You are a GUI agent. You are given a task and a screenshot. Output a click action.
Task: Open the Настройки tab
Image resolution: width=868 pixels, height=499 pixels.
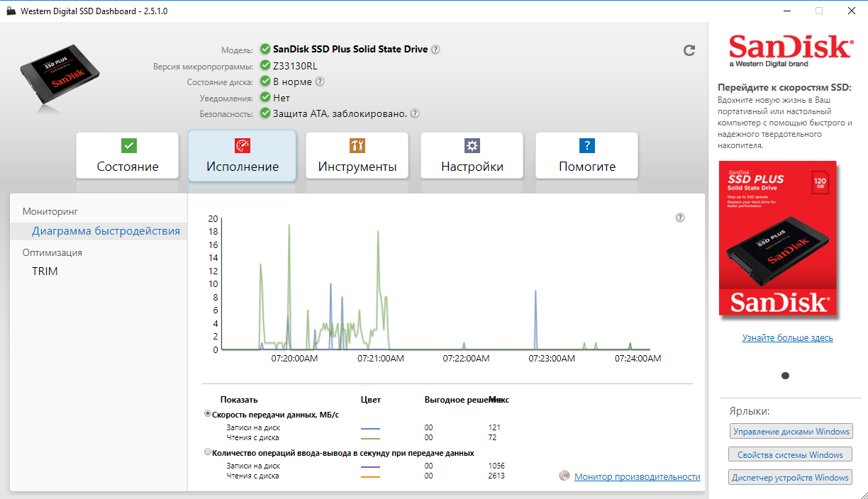pyautogui.click(x=472, y=155)
